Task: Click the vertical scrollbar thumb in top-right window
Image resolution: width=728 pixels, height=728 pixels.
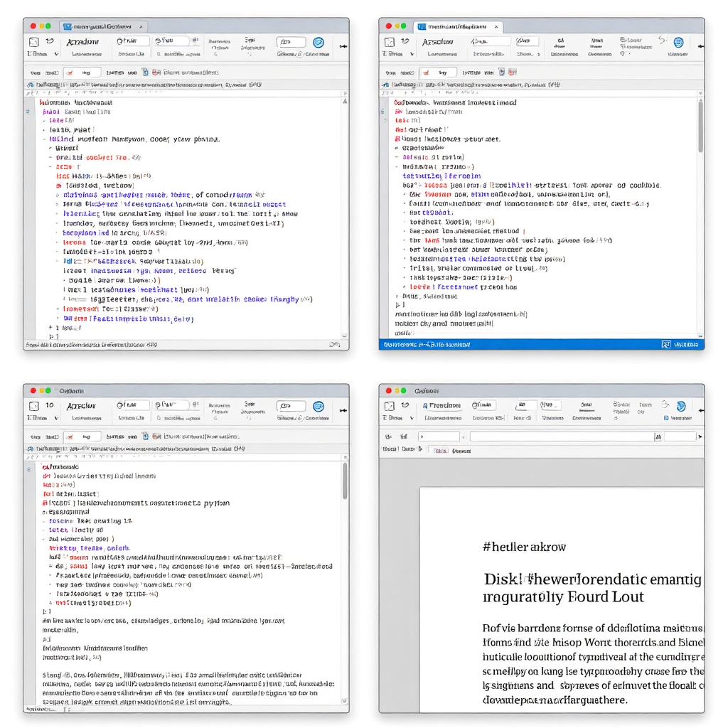Action: pos(700,126)
